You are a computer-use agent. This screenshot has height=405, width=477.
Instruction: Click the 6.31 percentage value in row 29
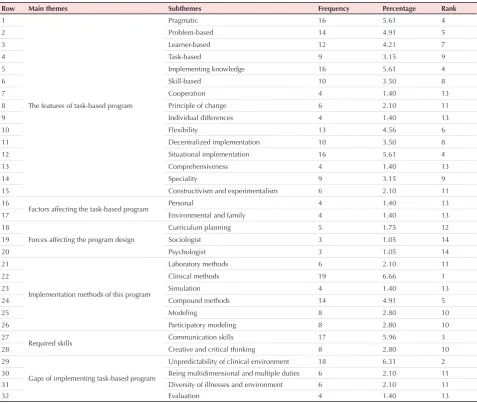(x=389, y=361)
